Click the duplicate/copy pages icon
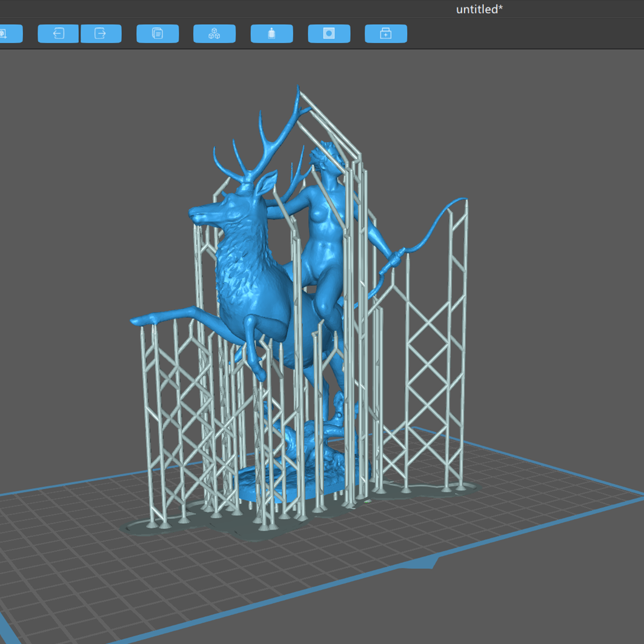The image size is (644, 644). [157, 33]
